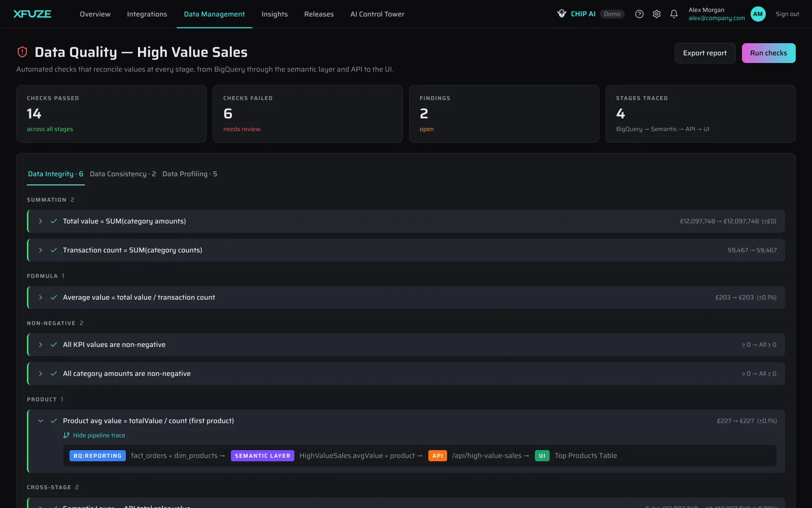Screen dimensions: 812x508
Task: Click the AM user avatar
Action: coord(758,14)
